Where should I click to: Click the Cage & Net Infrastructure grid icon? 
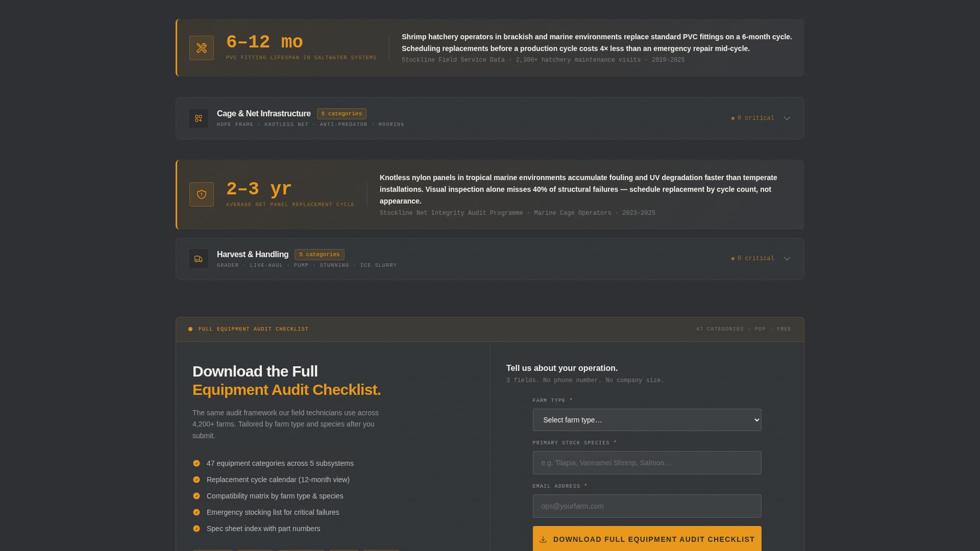[x=199, y=118]
